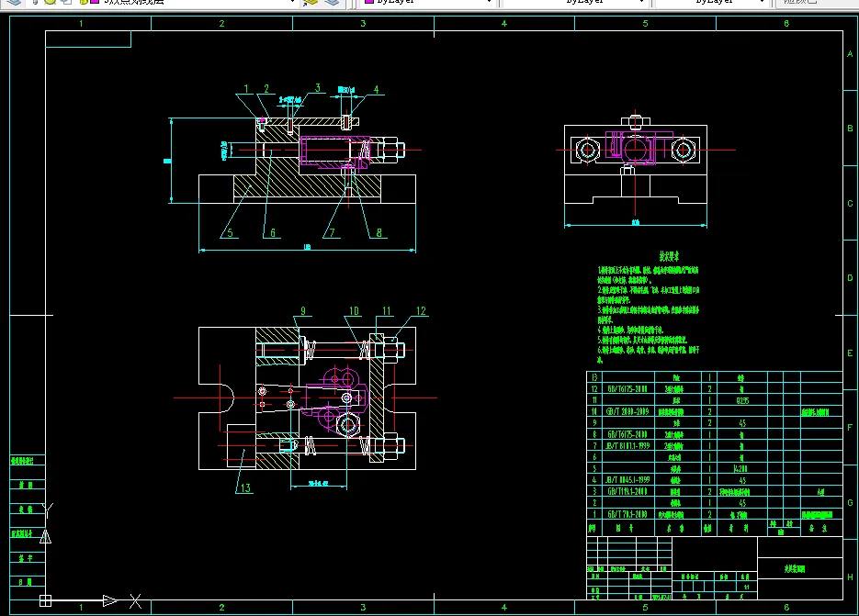Select the height dimension left of sectional view
This screenshot has width=859, height=616.
pos(167,161)
